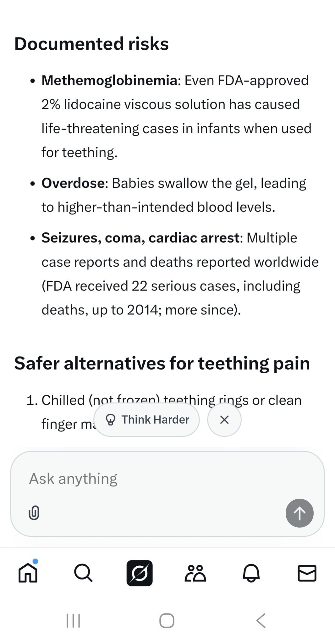Switch to the Grok tab

[140, 573]
